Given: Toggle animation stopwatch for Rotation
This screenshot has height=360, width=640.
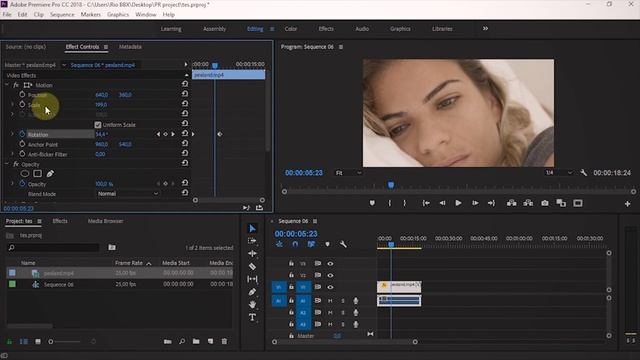Looking at the screenshot, I should click(22, 134).
